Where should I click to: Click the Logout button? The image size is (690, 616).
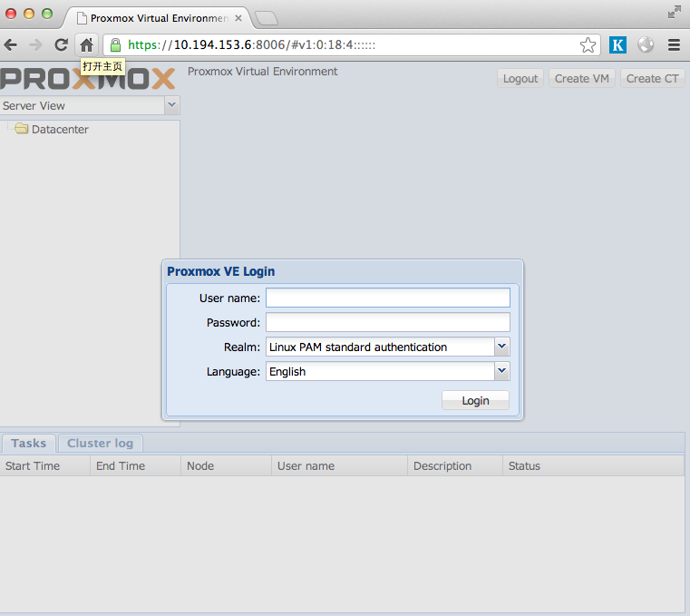click(520, 78)
